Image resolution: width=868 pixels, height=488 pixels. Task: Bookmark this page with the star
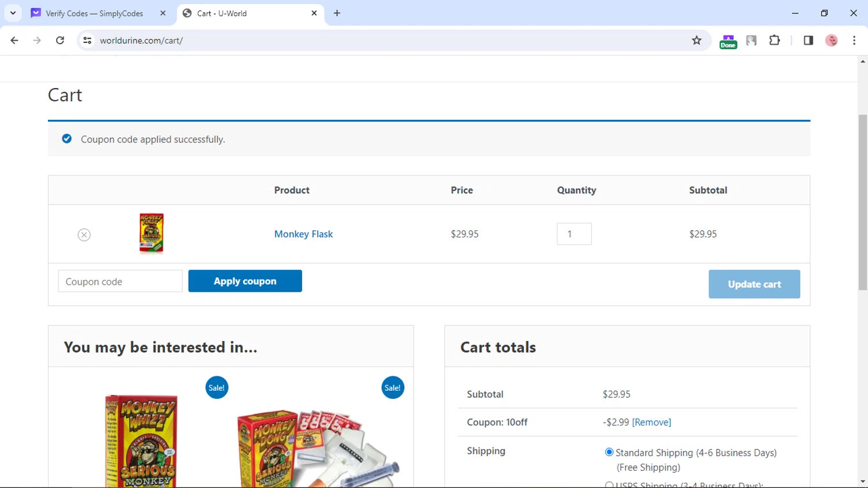[697, 41]
